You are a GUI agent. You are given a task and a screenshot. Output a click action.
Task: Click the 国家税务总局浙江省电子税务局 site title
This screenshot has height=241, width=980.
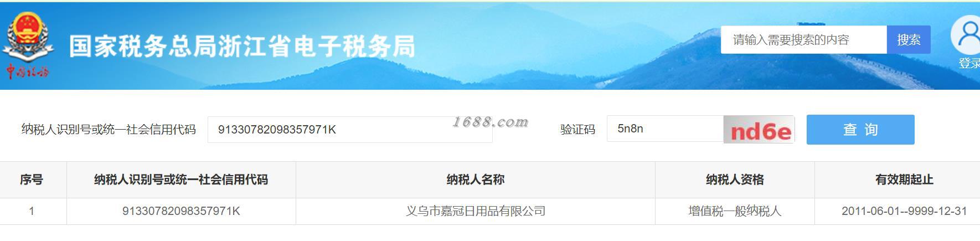click(x=242, y=46)
